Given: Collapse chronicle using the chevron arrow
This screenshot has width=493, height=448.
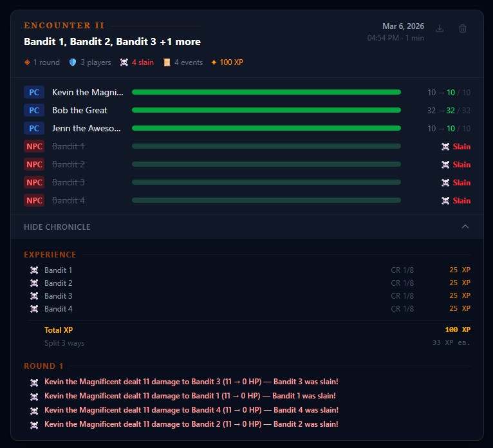Looking at the screenshot, I should [465, 227].
